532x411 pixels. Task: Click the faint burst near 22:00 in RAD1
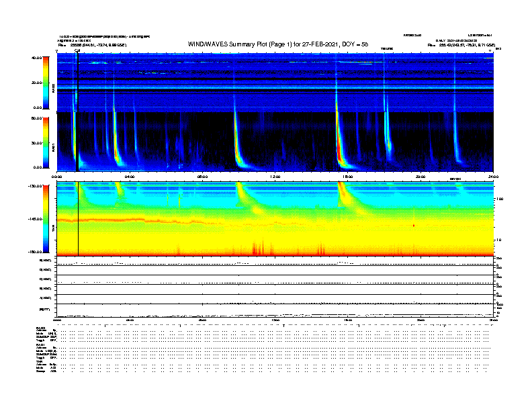tap(457, 142)
